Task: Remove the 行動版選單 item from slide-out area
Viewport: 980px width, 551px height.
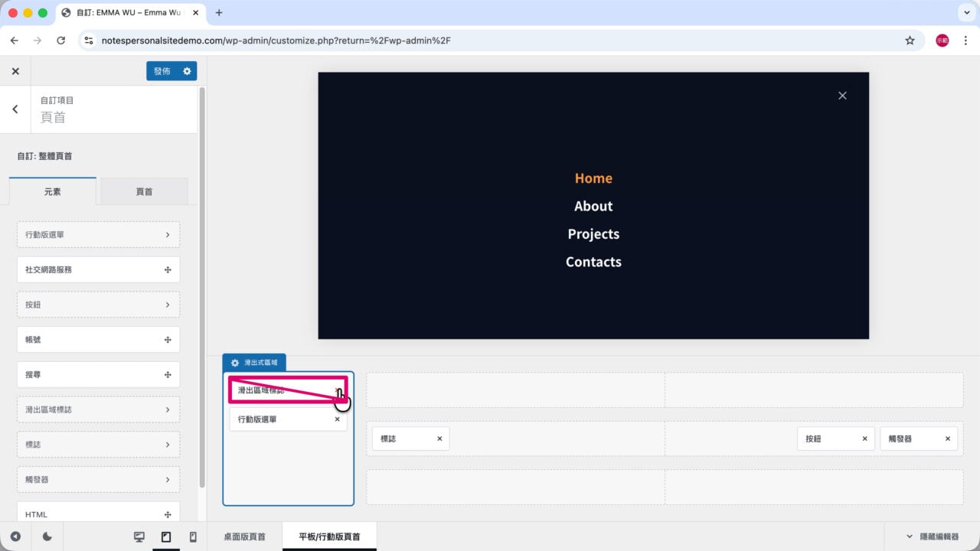Action: point(337,419)
